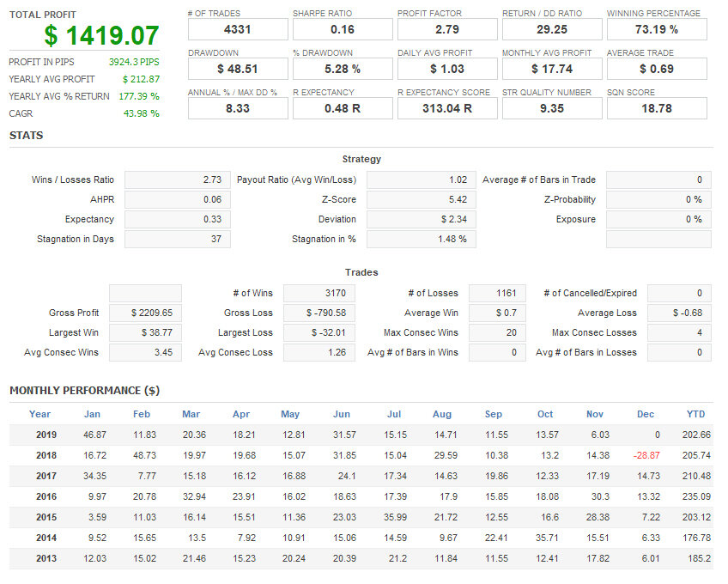Click the Largest Loss field $ -32.01
Screen dimensions: 728x584
319,332
